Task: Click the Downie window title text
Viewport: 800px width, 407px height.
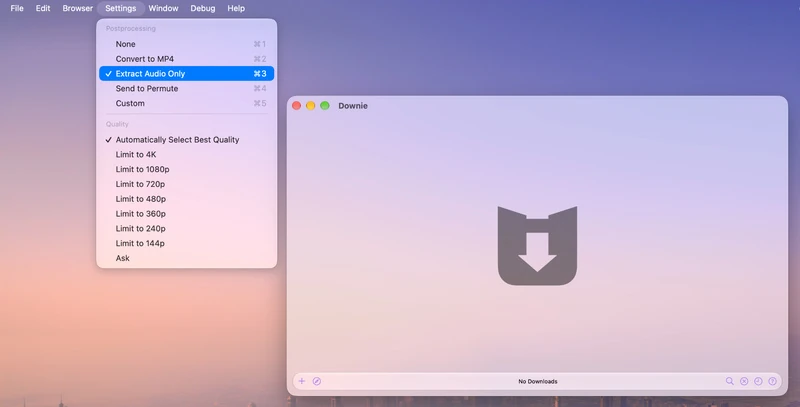Action: point(353,106)
